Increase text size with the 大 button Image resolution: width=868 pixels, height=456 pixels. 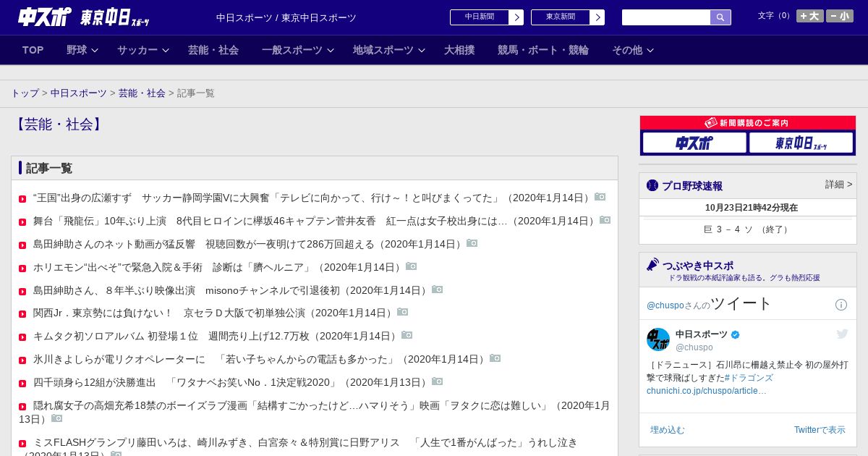(810, 16)
